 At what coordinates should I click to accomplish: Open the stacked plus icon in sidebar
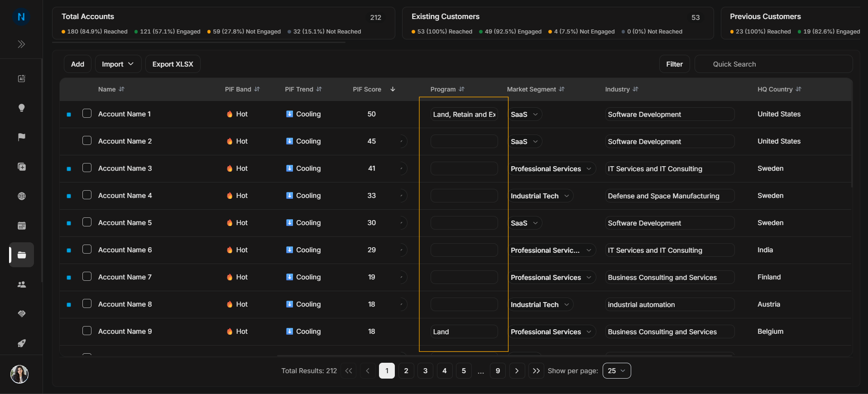point(21,167)
